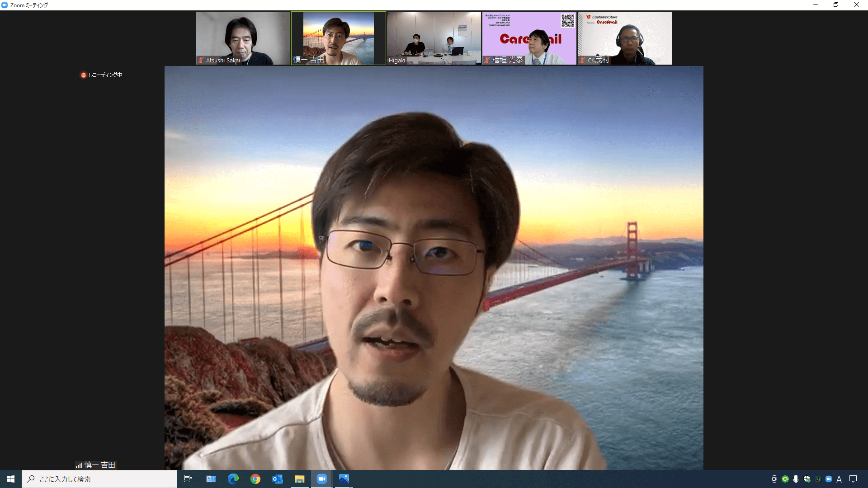Open Google Chrome from taskbar

pos(255,479)
